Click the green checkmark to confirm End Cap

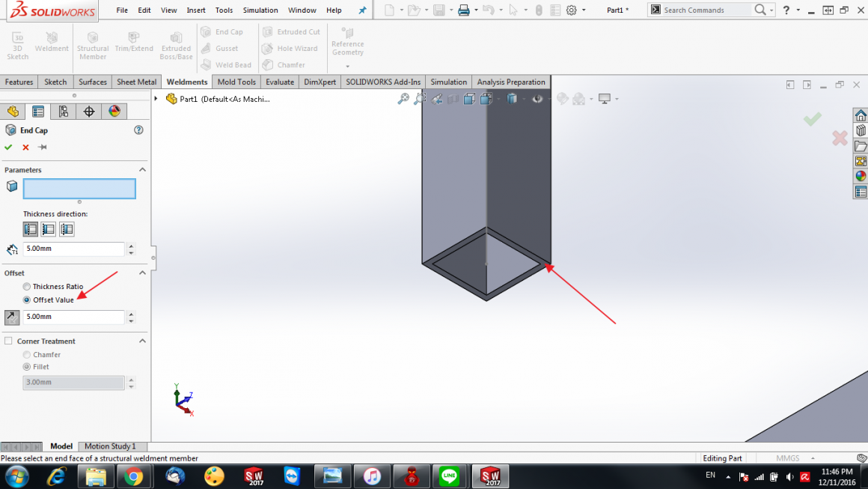click(x=8, y=147)
